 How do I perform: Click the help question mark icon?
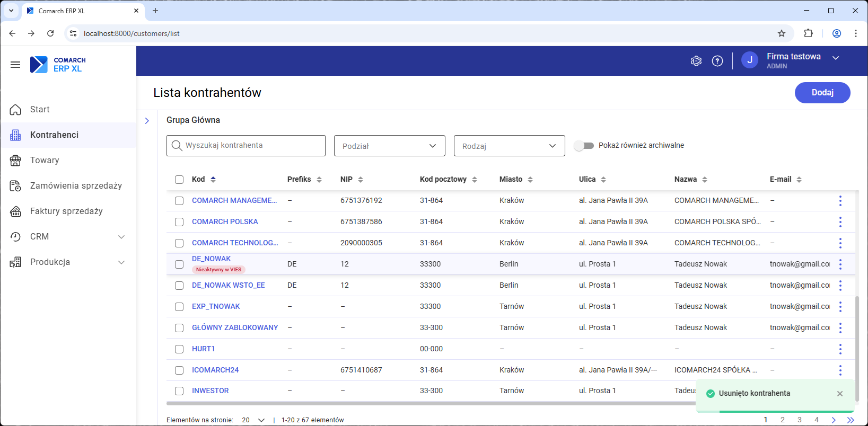click(x=717, y=61)
